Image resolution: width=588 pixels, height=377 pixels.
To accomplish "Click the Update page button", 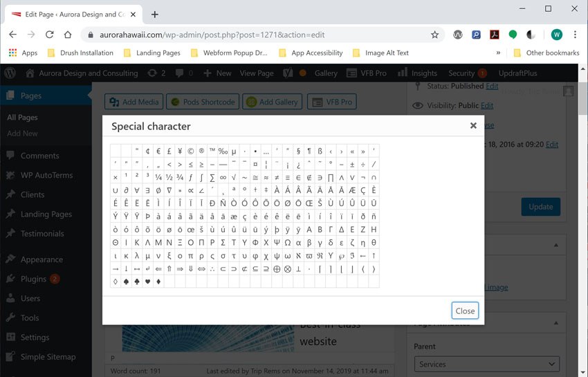I will coord(541,207).
